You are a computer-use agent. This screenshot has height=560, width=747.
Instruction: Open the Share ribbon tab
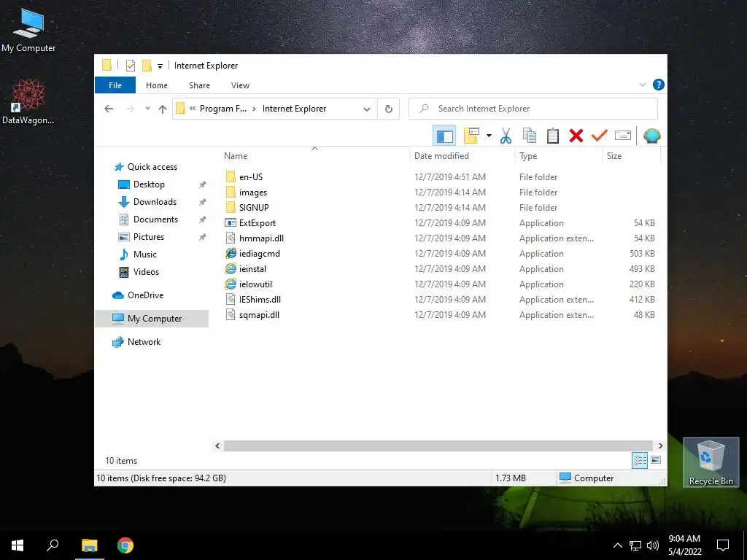coord(199,85)
